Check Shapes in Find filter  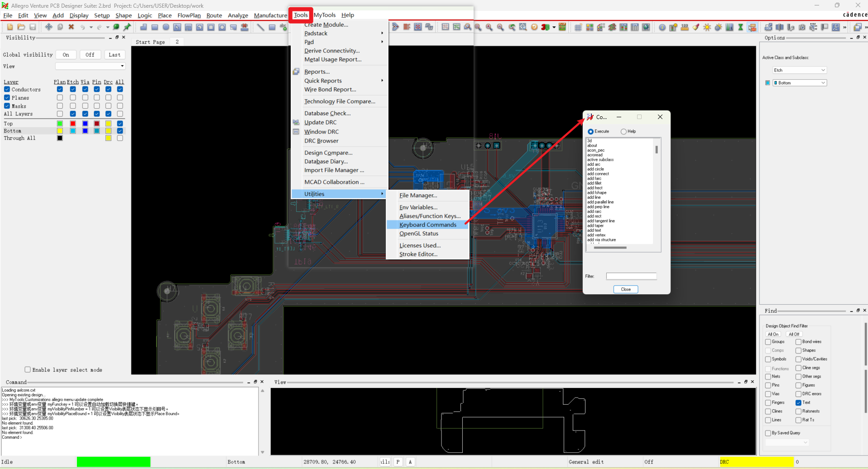[798, 350]
